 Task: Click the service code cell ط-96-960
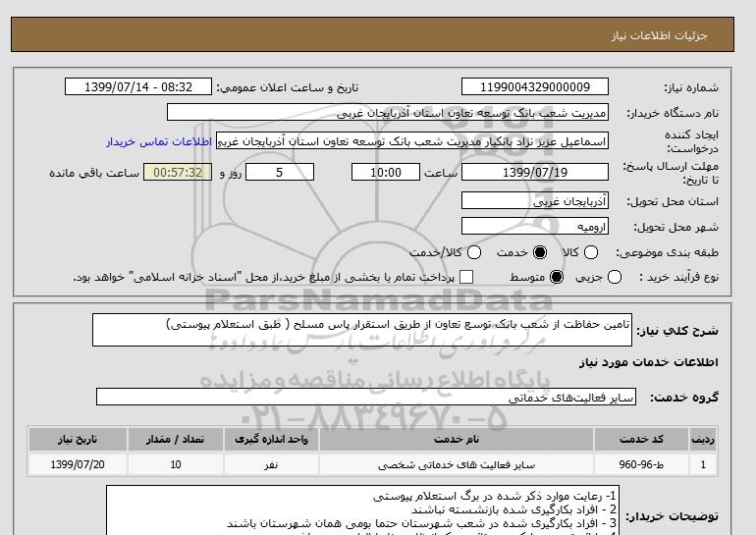click(x=641, y=464)
